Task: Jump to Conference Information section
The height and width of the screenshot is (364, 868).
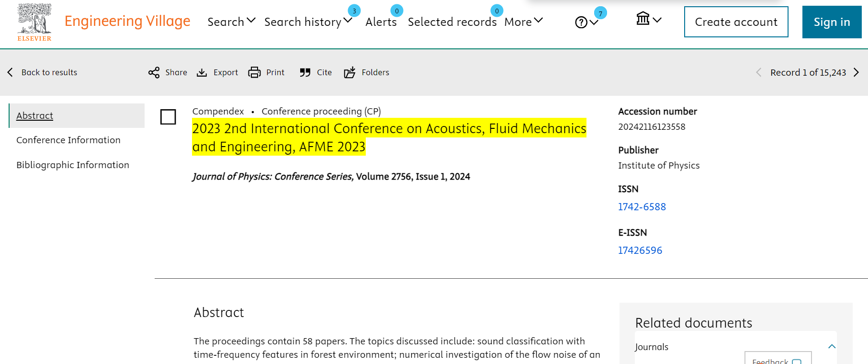Action: (68, 140)
